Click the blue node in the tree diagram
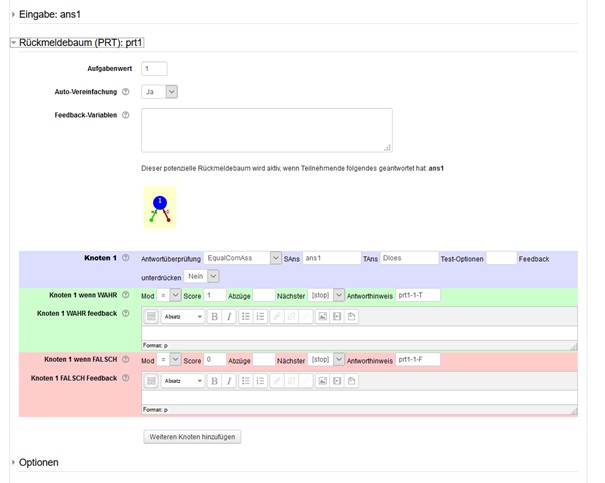 [x=159, y=202]
